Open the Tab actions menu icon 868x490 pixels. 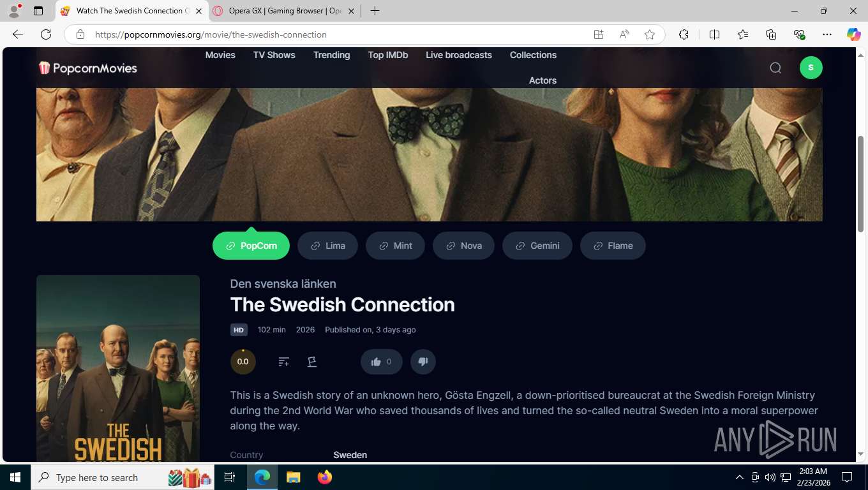38,11
